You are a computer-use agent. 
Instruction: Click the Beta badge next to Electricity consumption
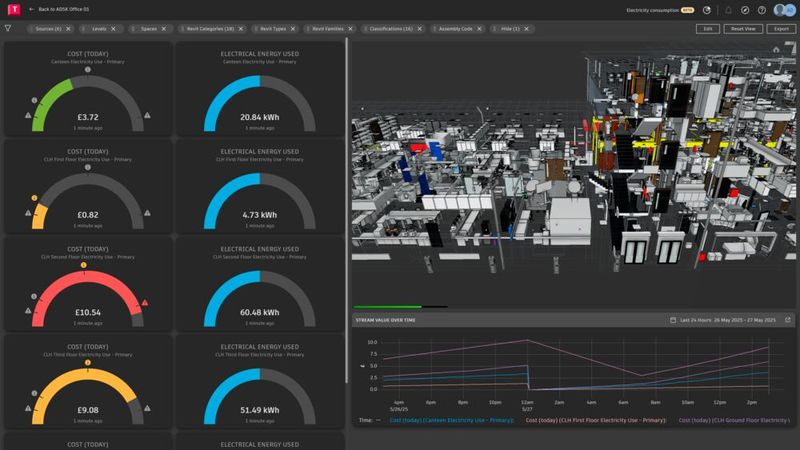(688, 10)
